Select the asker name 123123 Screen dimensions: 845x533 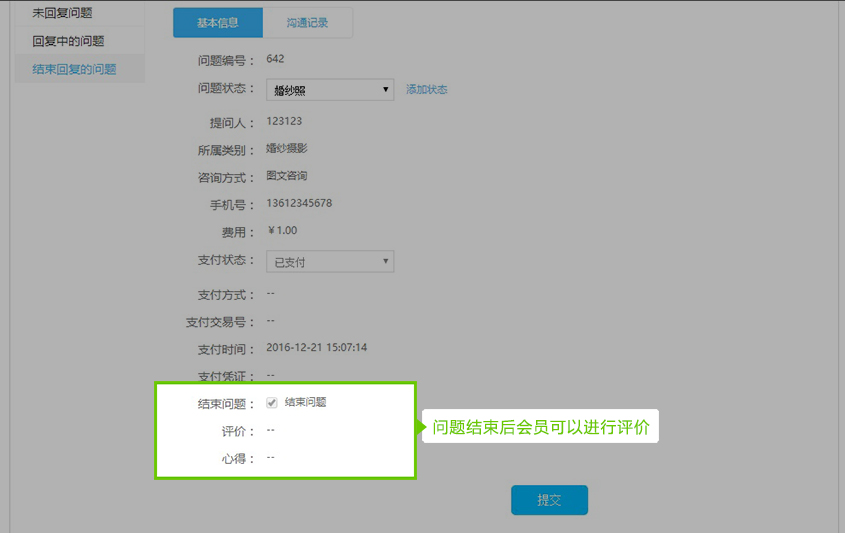(284, 121)
